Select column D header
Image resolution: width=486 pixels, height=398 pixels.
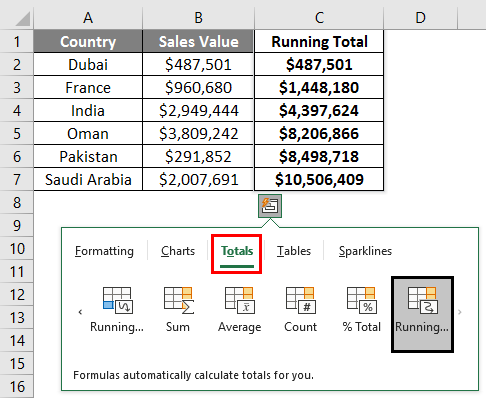pyautogui.click(x=421, y=18)
